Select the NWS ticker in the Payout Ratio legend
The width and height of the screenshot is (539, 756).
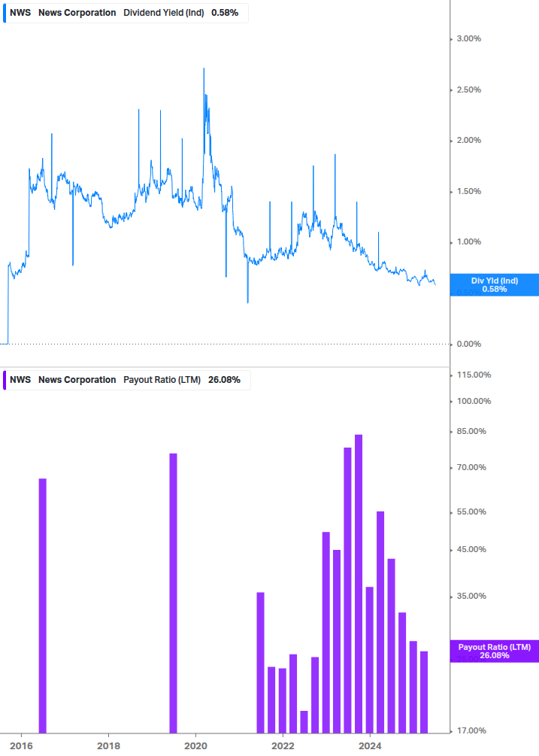click(20, 380)
